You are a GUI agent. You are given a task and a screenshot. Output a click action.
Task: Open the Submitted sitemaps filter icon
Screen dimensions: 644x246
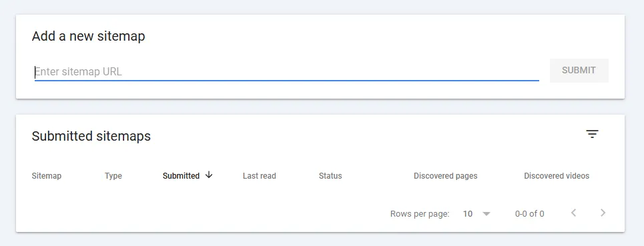[x=592, y=134]
